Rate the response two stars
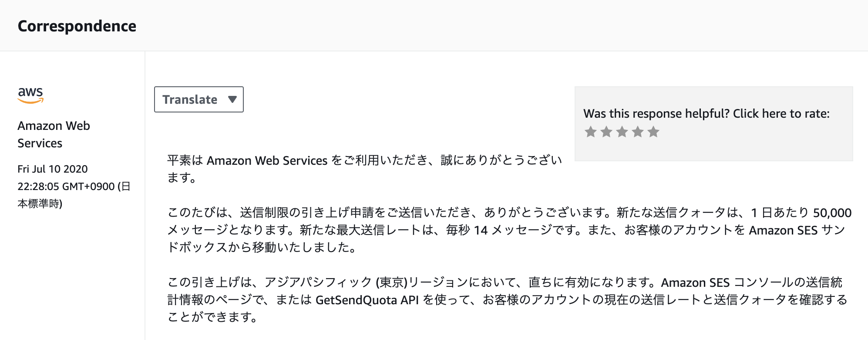868x340 pixels. [606, 132]
